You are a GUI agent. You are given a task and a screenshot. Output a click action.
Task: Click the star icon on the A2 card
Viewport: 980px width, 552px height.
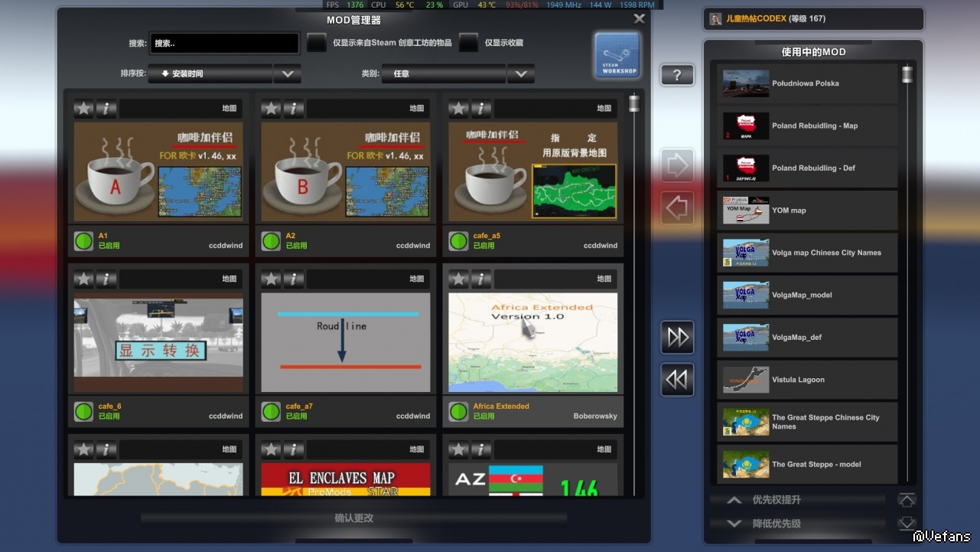[x=271, y=109]
